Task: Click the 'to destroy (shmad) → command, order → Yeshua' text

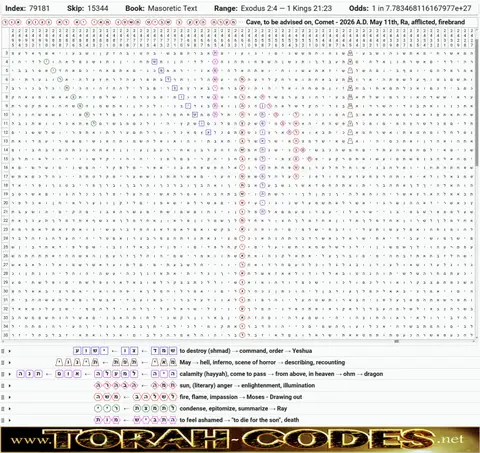Action: pos(246,351)
